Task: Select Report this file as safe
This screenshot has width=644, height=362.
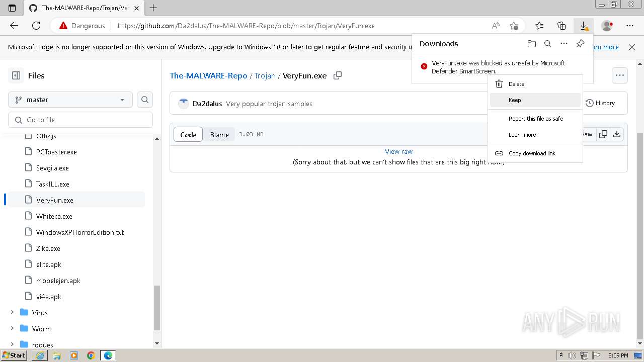Action: click(535, 119)
